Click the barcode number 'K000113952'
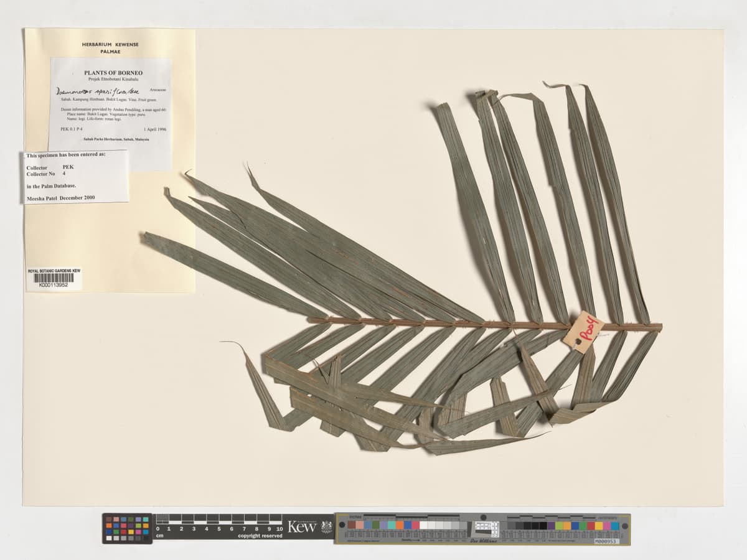Viewport: 747px width, 560px height. pyautogui.click(x=54, y=285)
